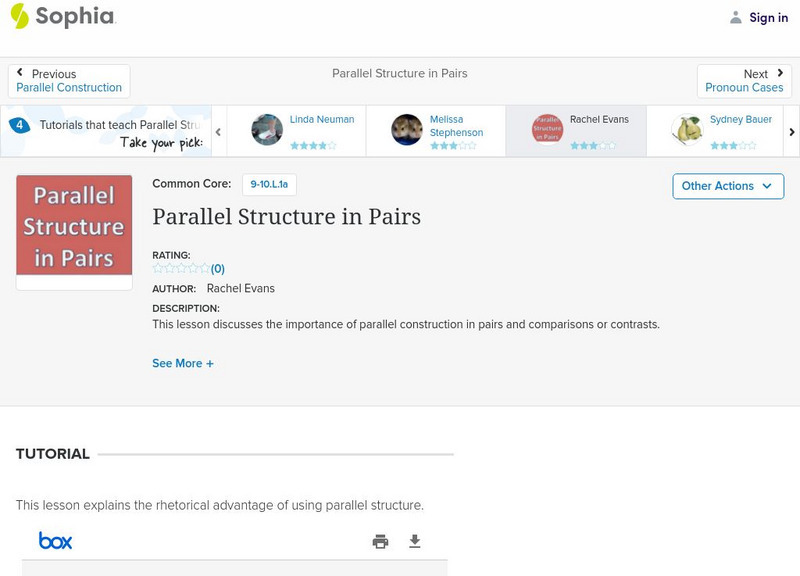Click the rating stars for this lesson
Image resolution: width=800 pixels, height=576 pixels.
tap(181, 268)
